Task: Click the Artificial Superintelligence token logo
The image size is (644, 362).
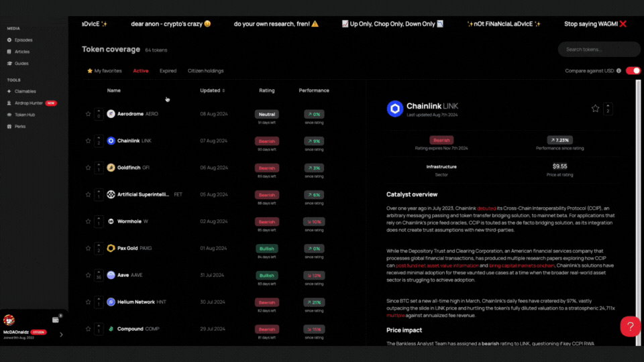Action: coord(111,194)
